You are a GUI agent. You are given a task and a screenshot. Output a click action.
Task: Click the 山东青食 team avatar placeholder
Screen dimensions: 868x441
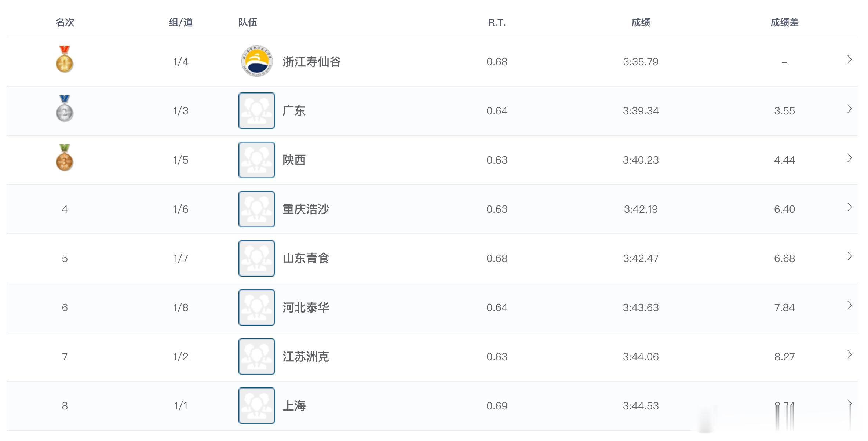tap(257, 258)
